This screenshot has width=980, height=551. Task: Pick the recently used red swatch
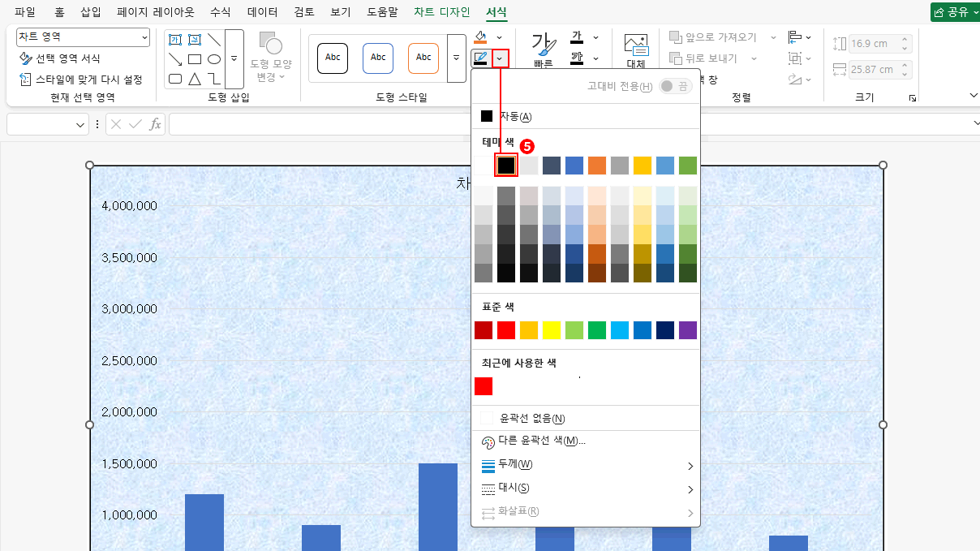coord(484,386)
